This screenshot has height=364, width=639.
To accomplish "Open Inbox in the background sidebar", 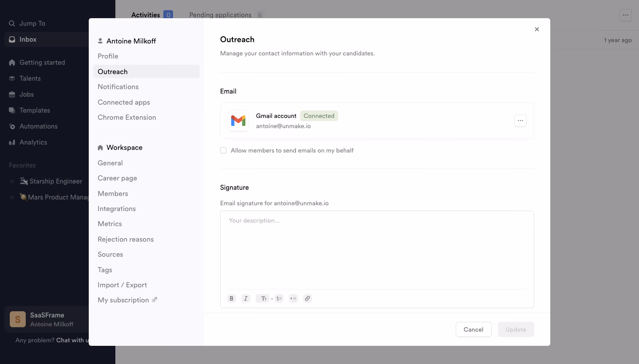I will (47, 39).
